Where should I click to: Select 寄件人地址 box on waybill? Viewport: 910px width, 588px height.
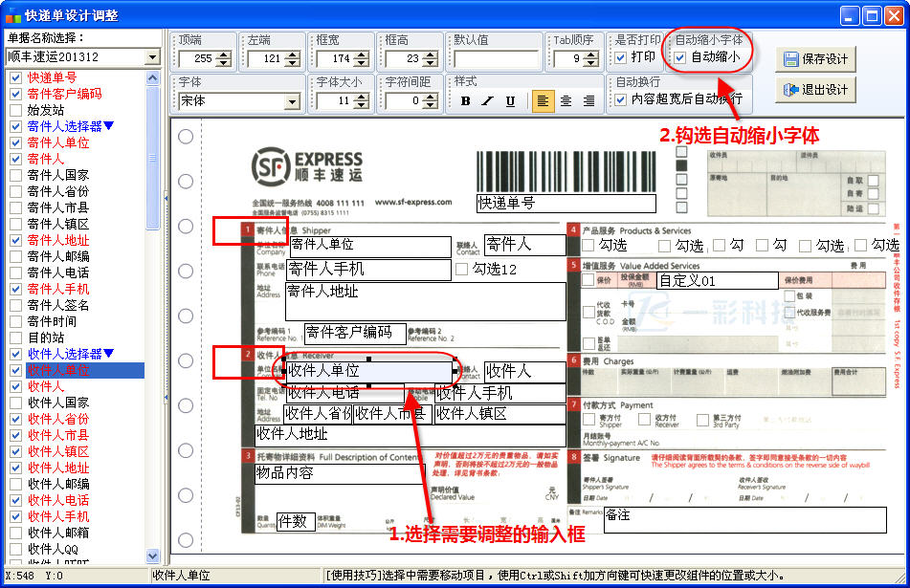click(426, 301)
